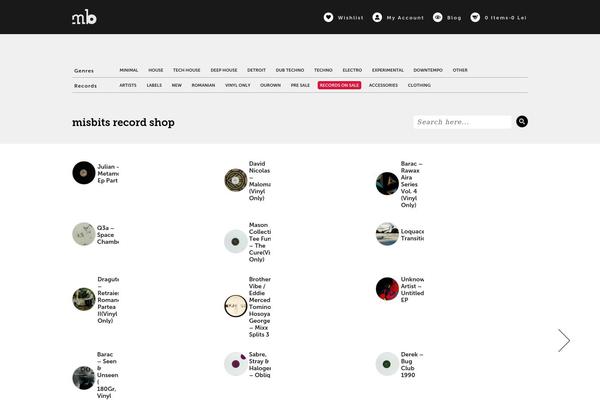Image resolution: width=600 pixels, height=400 pixels.
Task: Click the Wishlist heart icon
Action: point(328,17)
